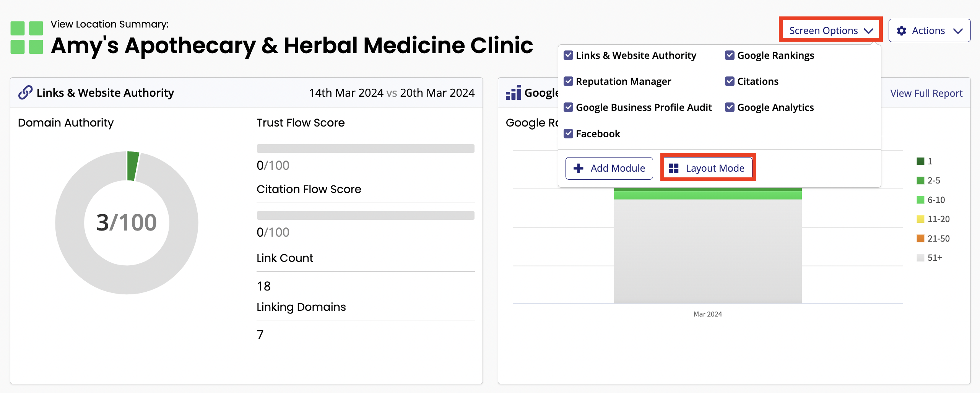980x393 pixels.
Task: Click the plus icon on Add Module
Action: (x=579, y=168)
